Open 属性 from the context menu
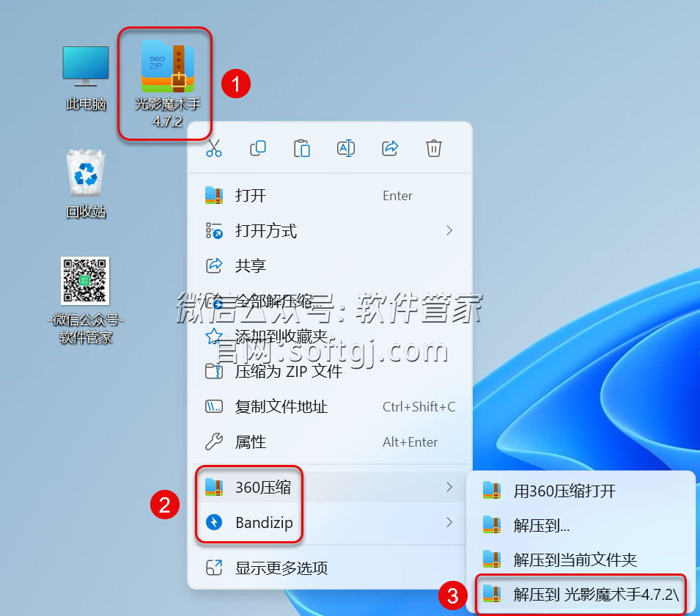Viewport: 700px width, 616px height. [330, 441]
